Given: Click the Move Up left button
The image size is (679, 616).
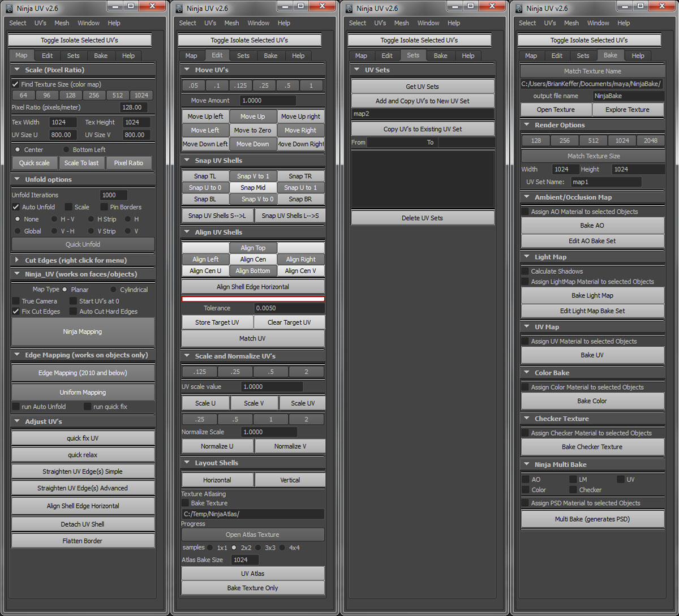Looking at the screenshot, I should click(x=205, y=117).
